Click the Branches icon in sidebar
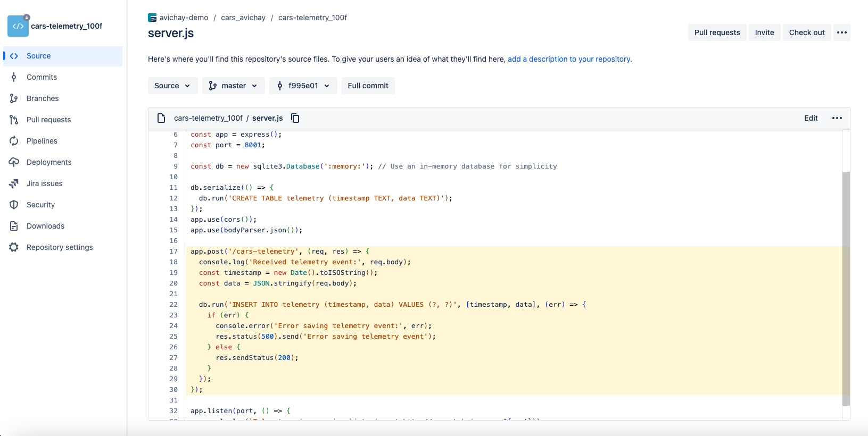 [14, 98]
